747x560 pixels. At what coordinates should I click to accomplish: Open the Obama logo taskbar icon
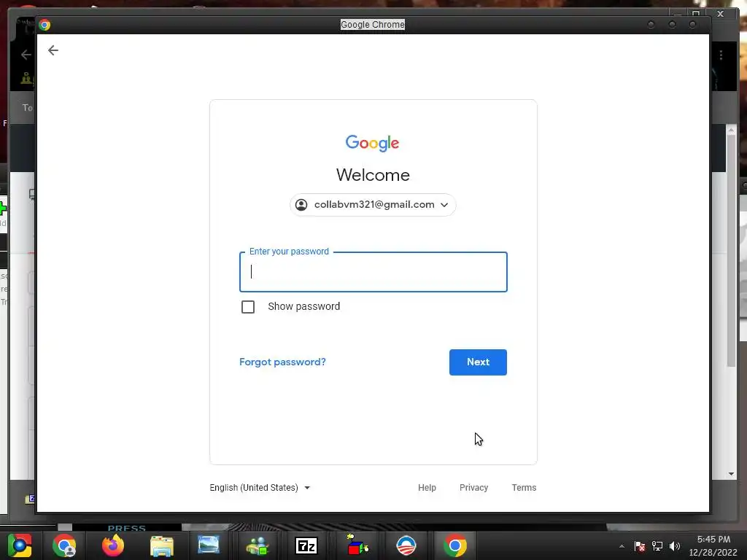(406, 545)
